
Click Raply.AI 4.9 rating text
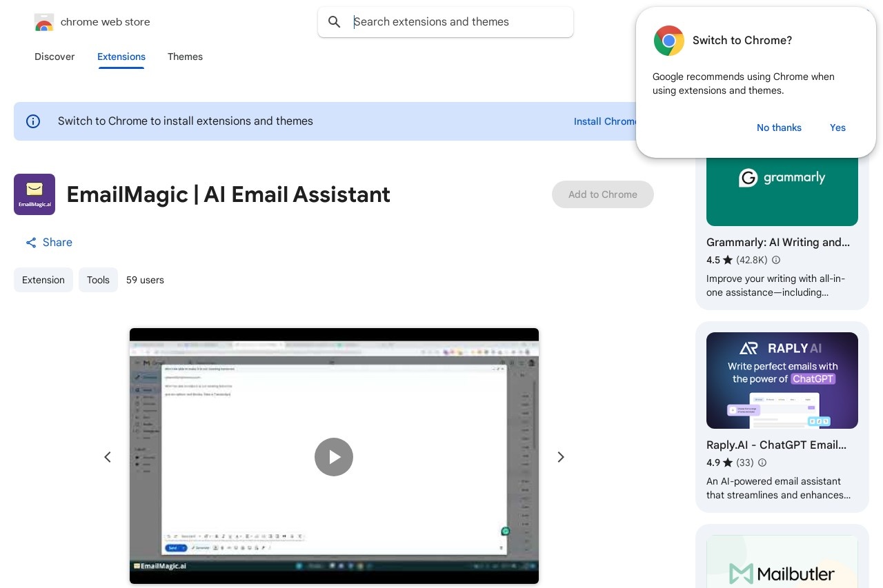coord(713,463)
